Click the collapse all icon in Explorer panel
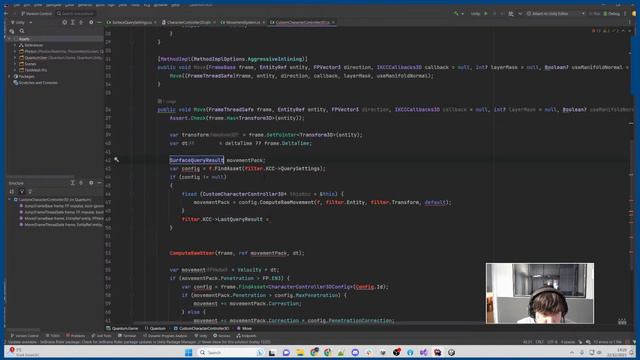640x360 pixels. (81, 22)
